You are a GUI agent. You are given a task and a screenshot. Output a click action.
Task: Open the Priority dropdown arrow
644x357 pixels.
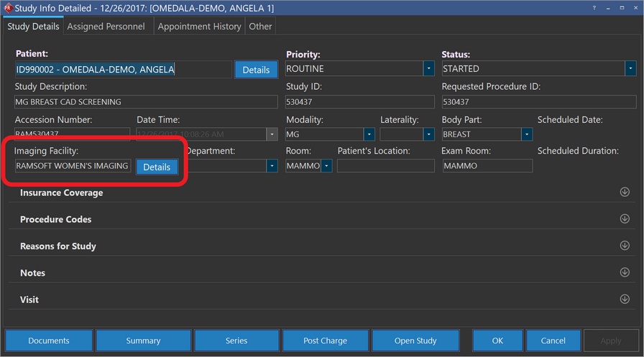pos(428,69)
